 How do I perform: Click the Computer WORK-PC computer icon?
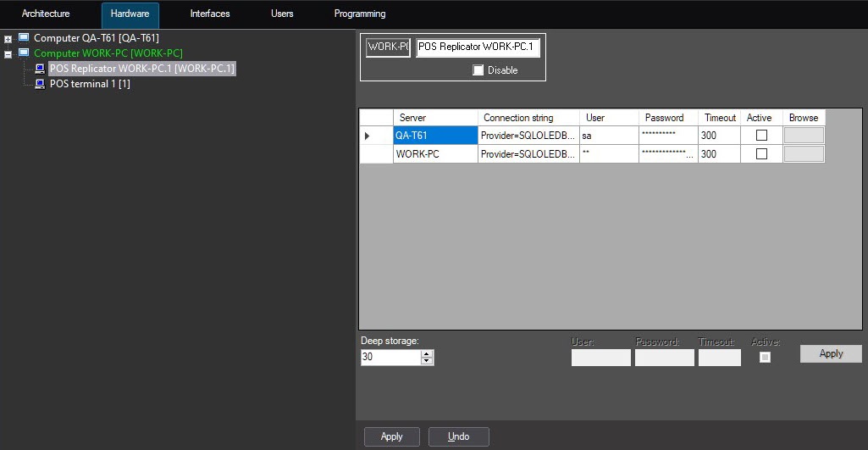coord(24,53)
